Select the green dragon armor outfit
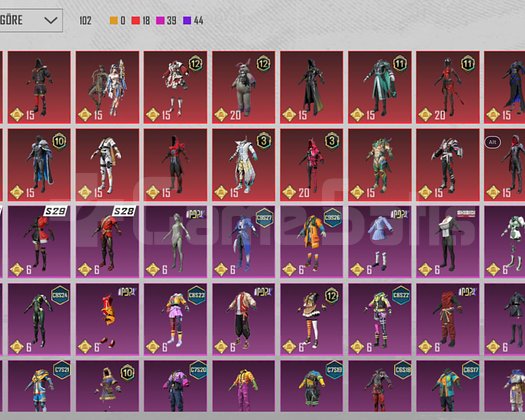Image resolution: width=525 pixels, height=420 pixels. pos(380,165)
